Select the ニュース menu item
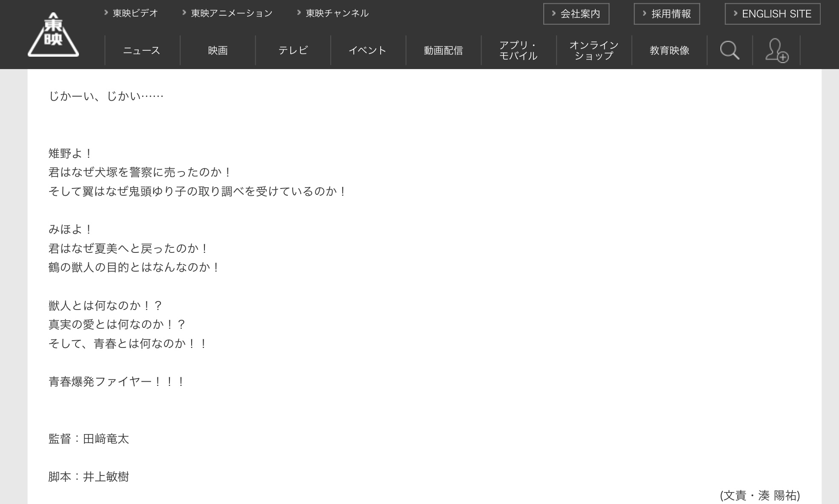This screenshot has width=839, height=504. 142,50
